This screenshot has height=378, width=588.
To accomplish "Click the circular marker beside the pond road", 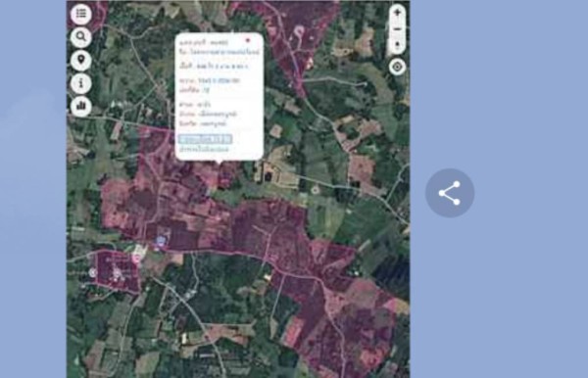I will (315, 190).
